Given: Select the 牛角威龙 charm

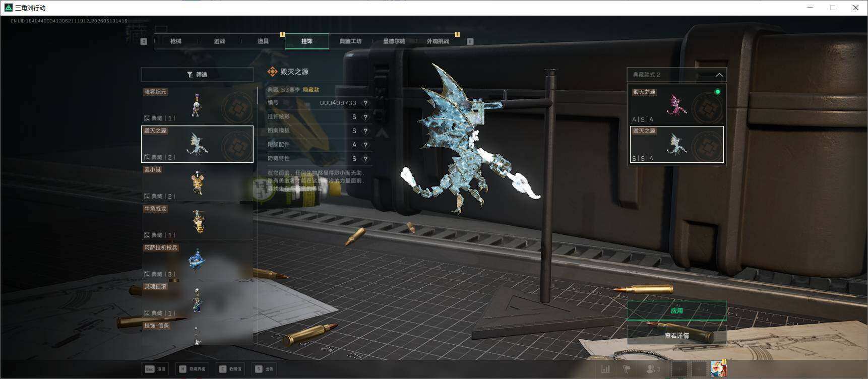Looking at the screenshot, I should [197, 222].
